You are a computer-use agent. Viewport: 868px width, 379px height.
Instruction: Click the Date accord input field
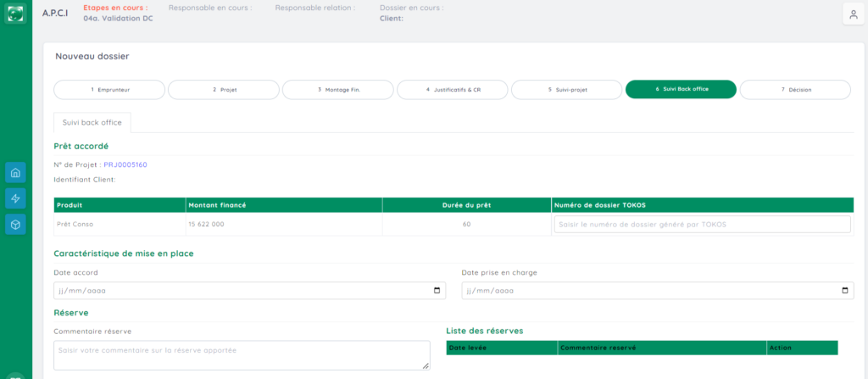tap(237, 291)
